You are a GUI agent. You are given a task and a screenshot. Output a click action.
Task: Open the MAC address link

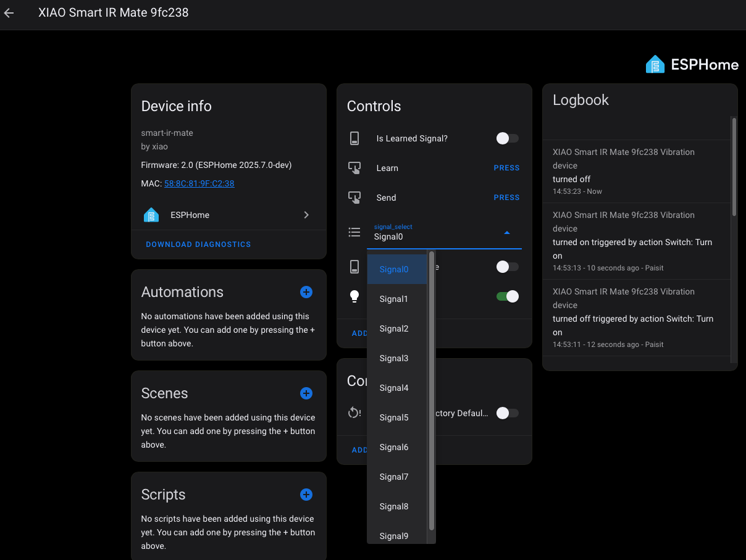199,183
